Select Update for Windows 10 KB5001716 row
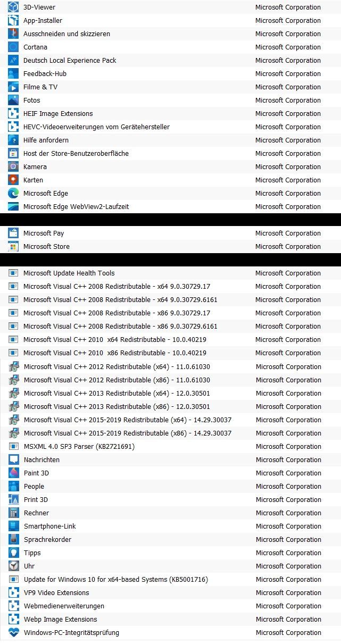The width and height of the screenshot is (341, 644). tap(170, 579)
